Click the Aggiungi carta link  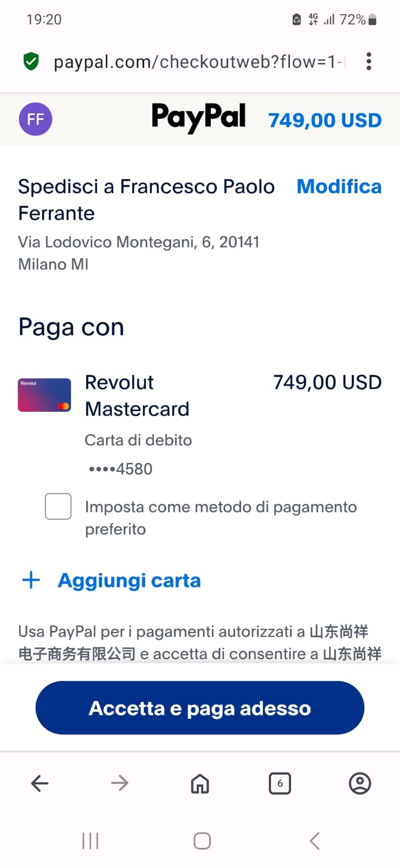coord(129,580)
